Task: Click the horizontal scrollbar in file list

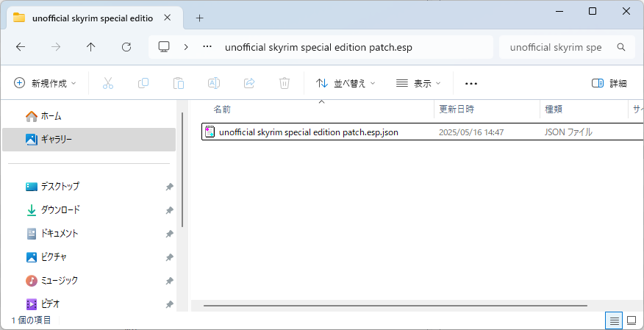Action: click(x=395, y=305)
